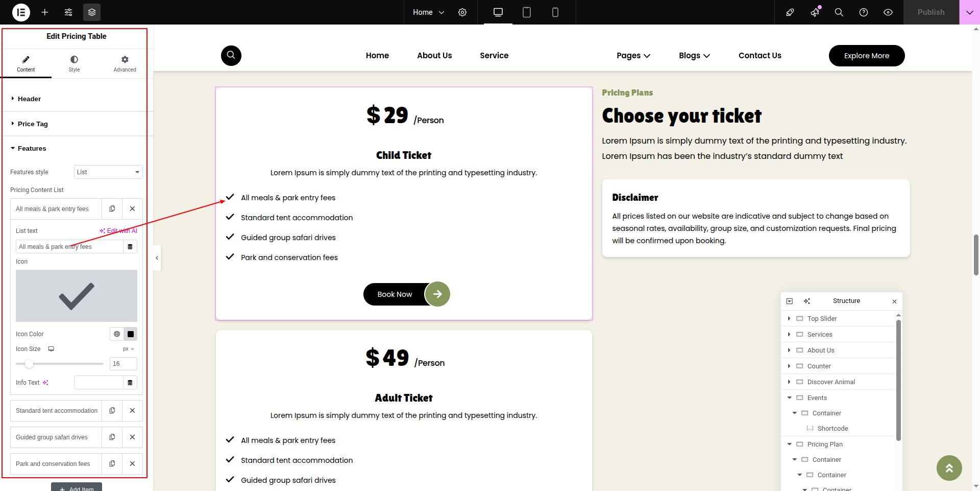Screen dimensions: 980x491
Task: Toggle the Structure layers icon
Action: tap(92, 12)
